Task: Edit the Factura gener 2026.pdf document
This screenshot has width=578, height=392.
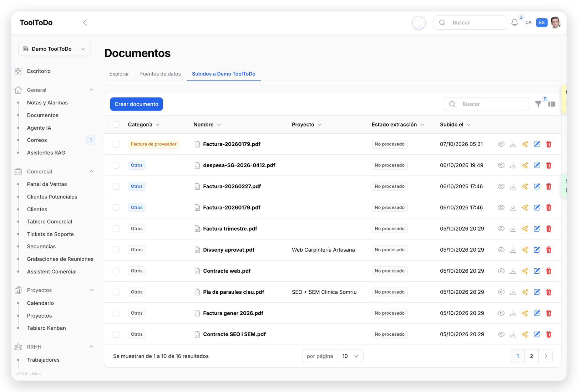Action: 537,313
